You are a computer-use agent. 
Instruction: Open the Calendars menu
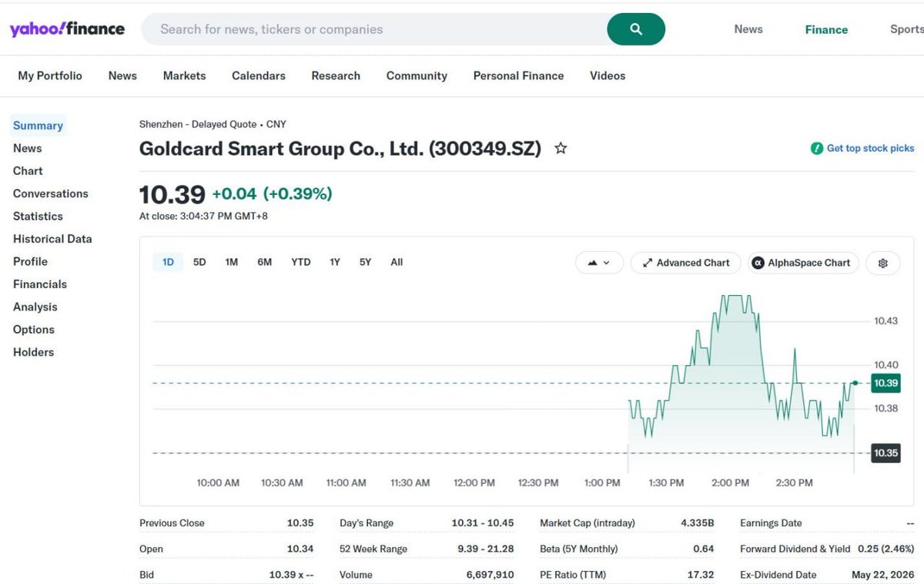click(259, 76)
